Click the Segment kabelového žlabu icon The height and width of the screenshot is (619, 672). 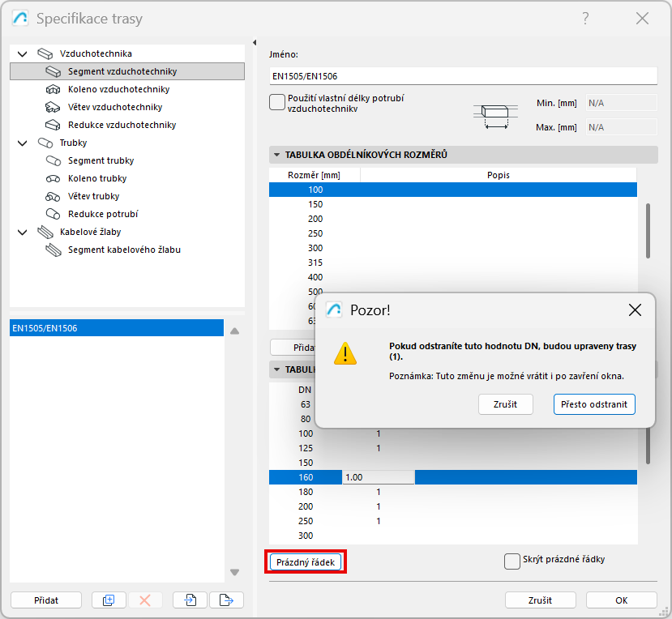click(x=54, y=250)
